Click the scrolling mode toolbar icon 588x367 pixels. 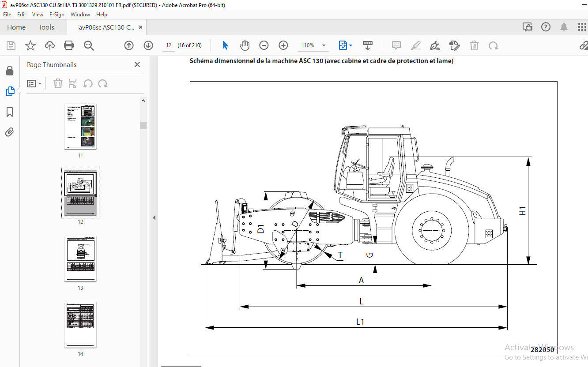coord(368,45)
